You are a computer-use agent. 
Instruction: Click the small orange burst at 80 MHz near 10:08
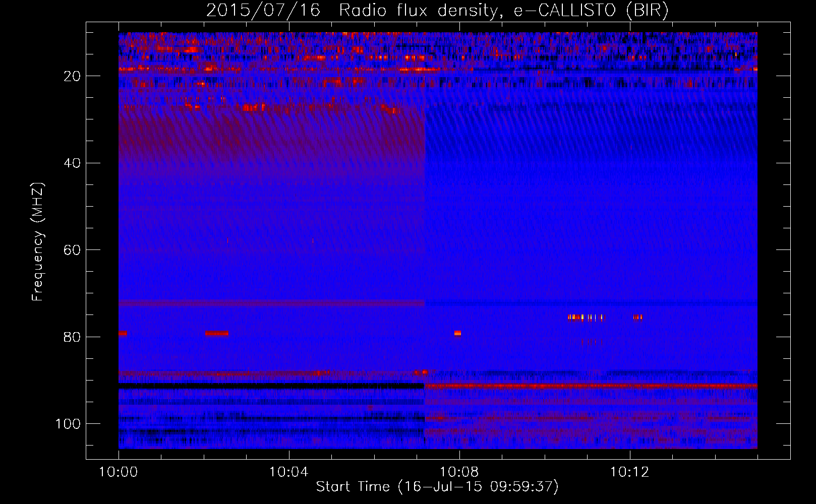pyautogui.click(x=457, y=333)
